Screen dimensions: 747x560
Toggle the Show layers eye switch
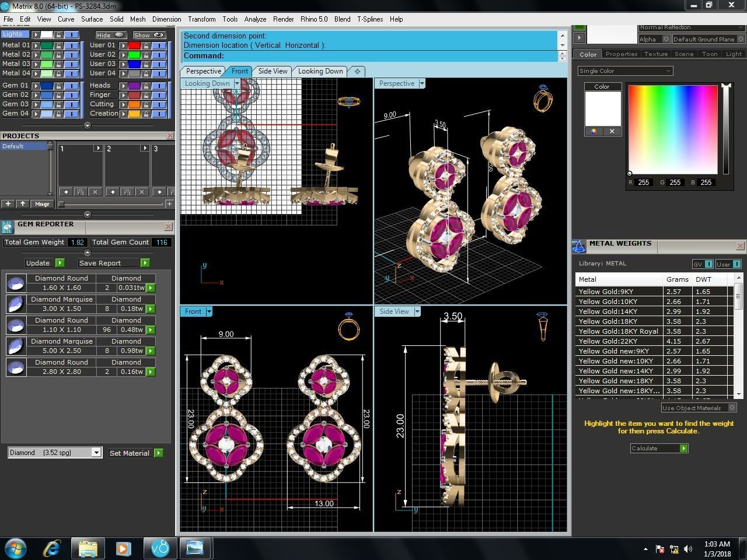coord(149,35)
